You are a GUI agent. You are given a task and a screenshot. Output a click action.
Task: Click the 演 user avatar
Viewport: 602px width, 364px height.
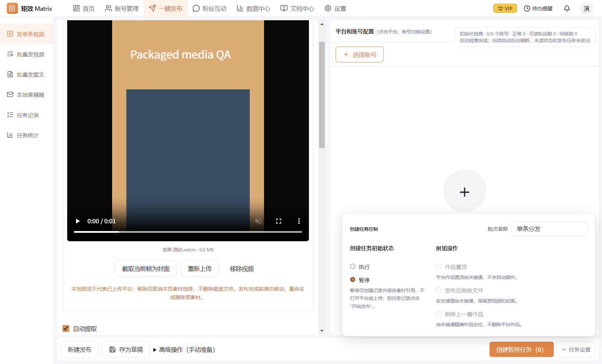pos(586,8)
